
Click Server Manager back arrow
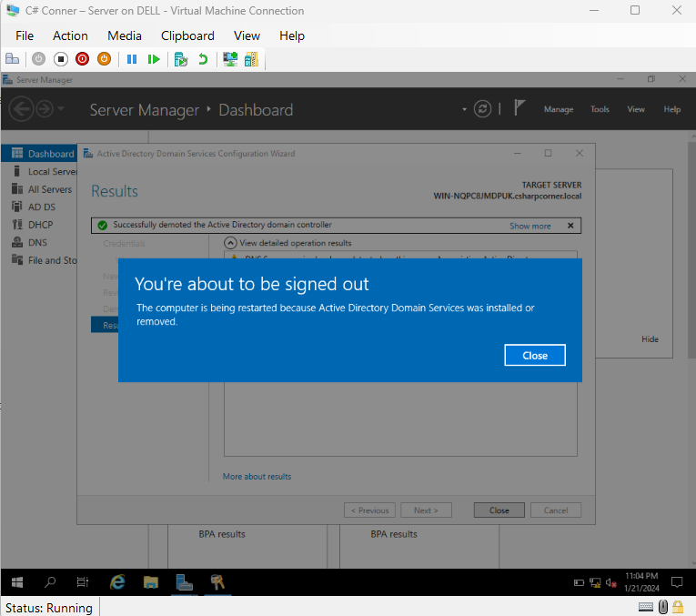click(21, 108)
